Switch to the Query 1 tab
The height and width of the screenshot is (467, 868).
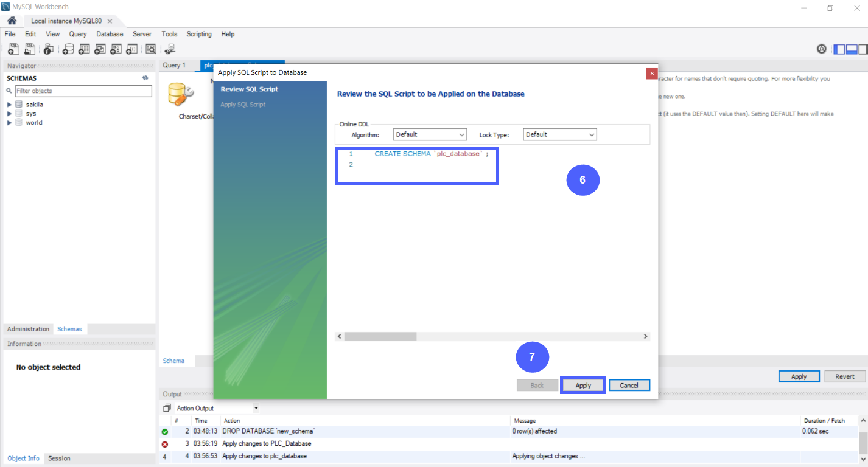pos(176,65)
